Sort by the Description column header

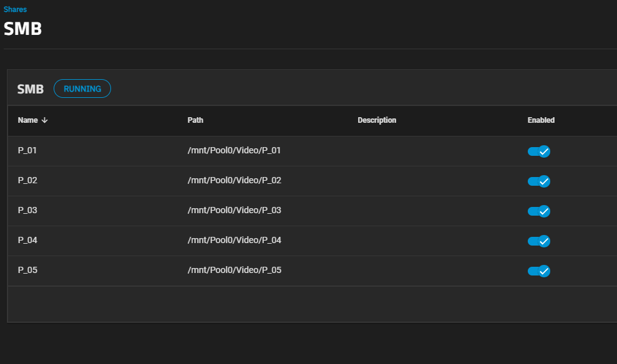pyautogui.click(x=377, y=120)
